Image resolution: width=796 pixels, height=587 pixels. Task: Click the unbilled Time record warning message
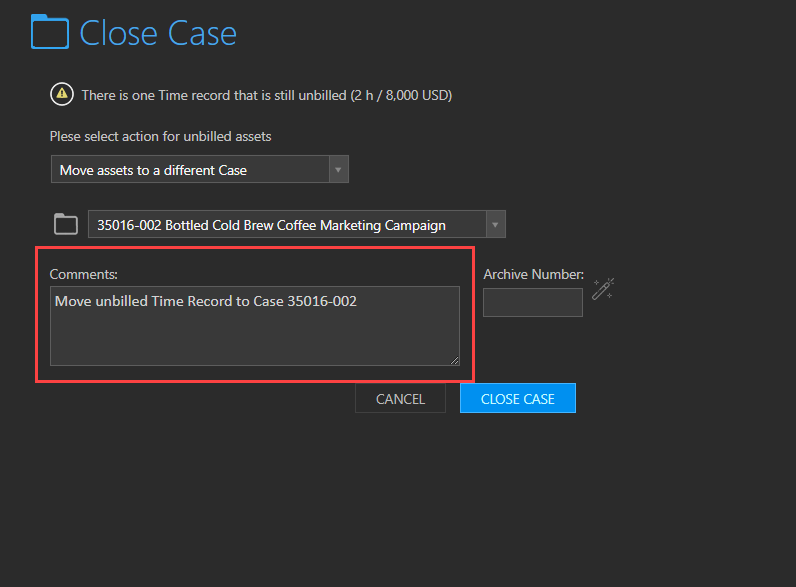point(267,95)
